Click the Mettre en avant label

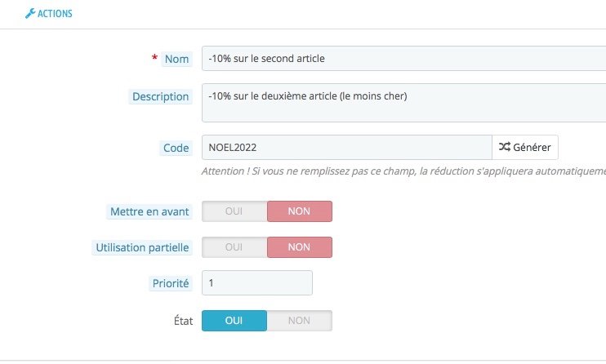pos(149,211)
